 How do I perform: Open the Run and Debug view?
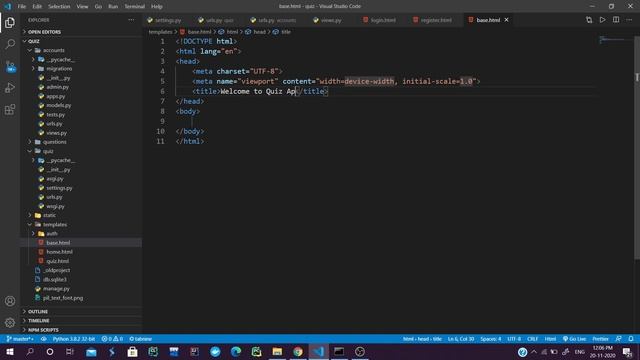pyautogui.click(x=10, y=88)
